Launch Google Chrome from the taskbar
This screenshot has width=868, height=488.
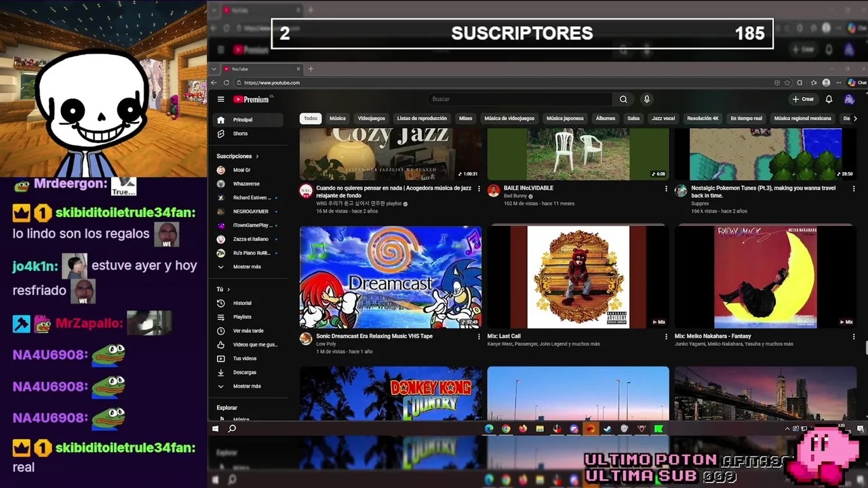[506, 428]
